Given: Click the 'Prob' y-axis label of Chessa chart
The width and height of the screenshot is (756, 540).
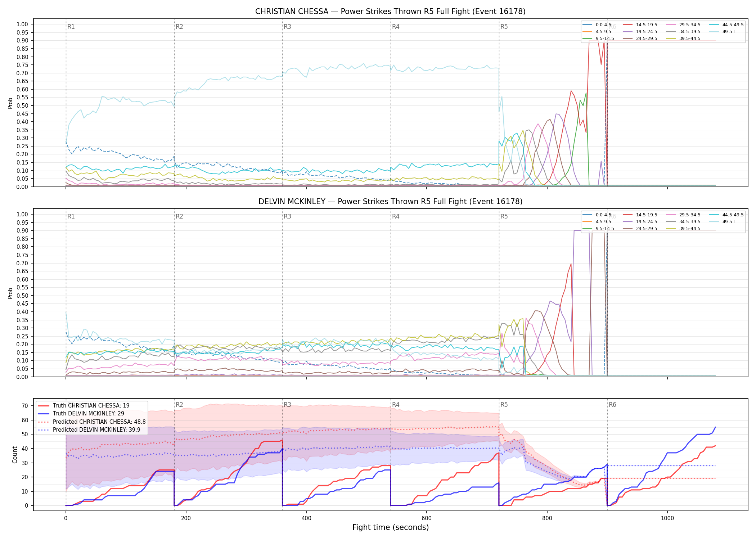Looking at the screenshot, I should (10, 103).
